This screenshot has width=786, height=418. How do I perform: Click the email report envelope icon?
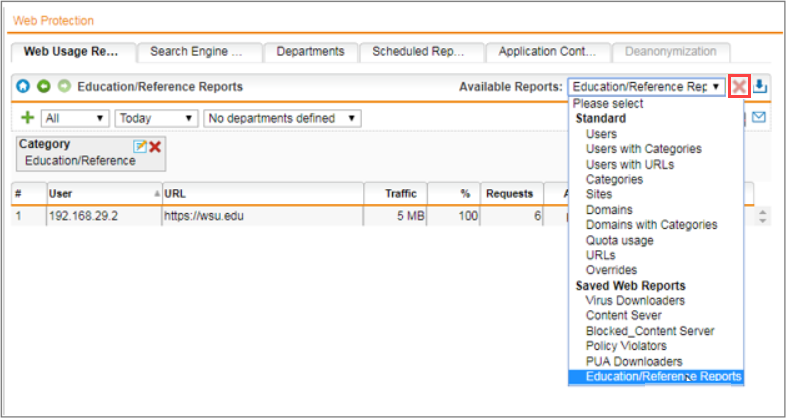tap(759, 118)
